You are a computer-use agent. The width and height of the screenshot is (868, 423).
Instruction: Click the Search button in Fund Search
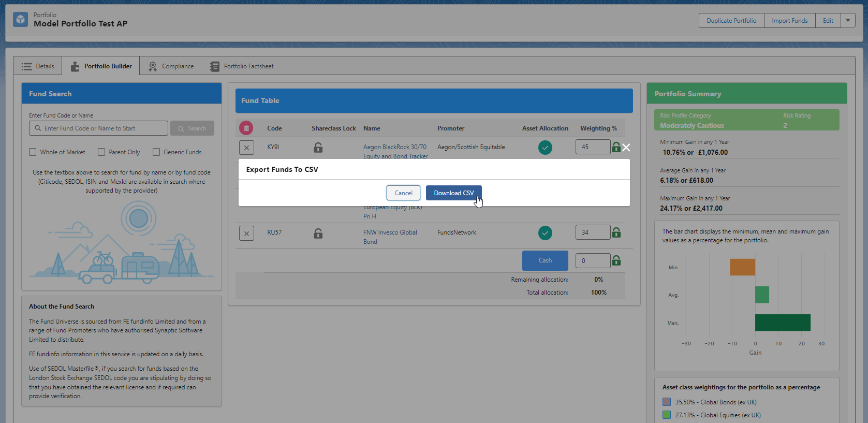[x=192, y=128]
